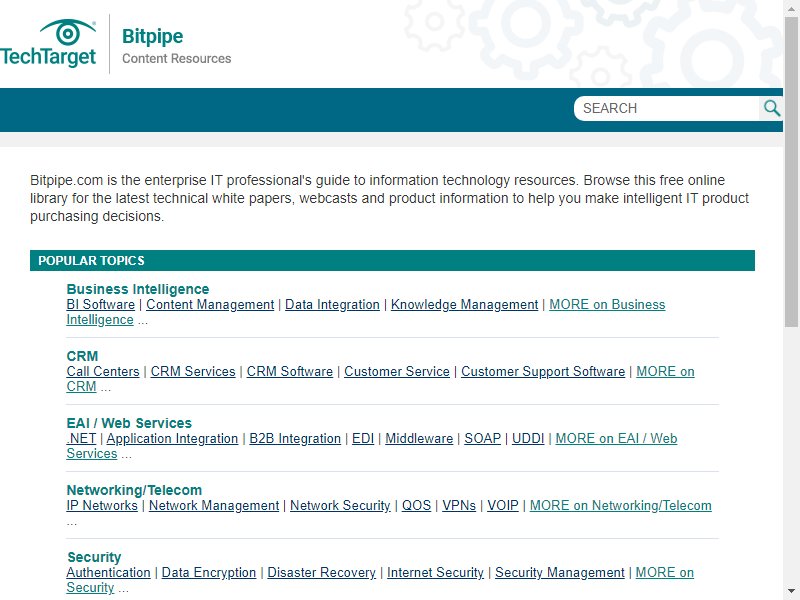Open the Content Management link
This screenshot has height=600, width=800.
point(210,305)
